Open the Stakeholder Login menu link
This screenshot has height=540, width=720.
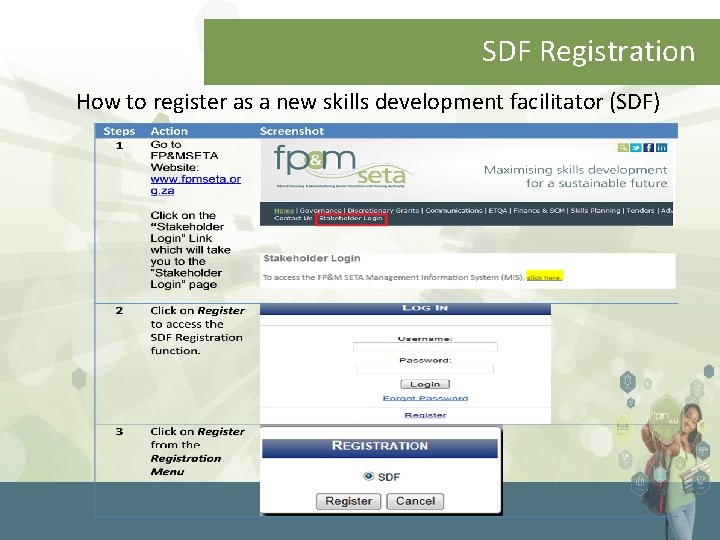[351, 219]
